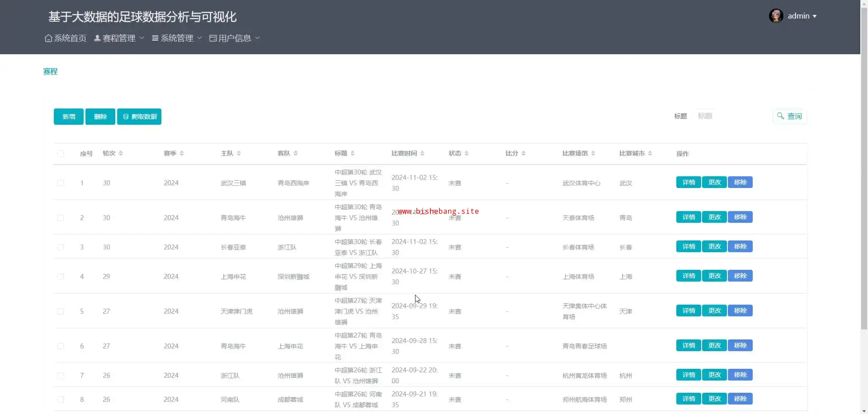Click the sort icon on 轮次 column
The height and width of the screenshot is (414, 868).
pos(121,154)
